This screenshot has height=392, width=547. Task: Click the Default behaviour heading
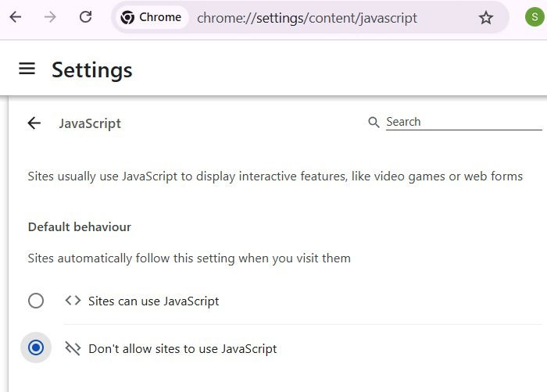click(x=79, y=227)
